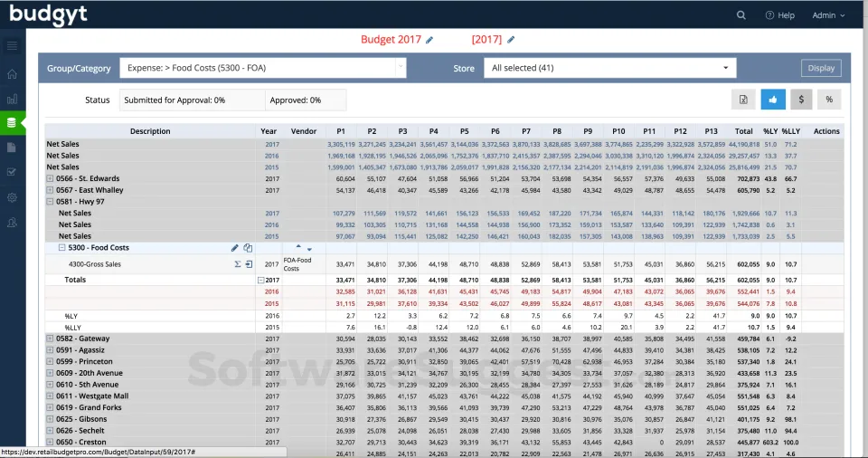
Task: Expand 0650 - Creston row
Action: click(x=50, y=443)
